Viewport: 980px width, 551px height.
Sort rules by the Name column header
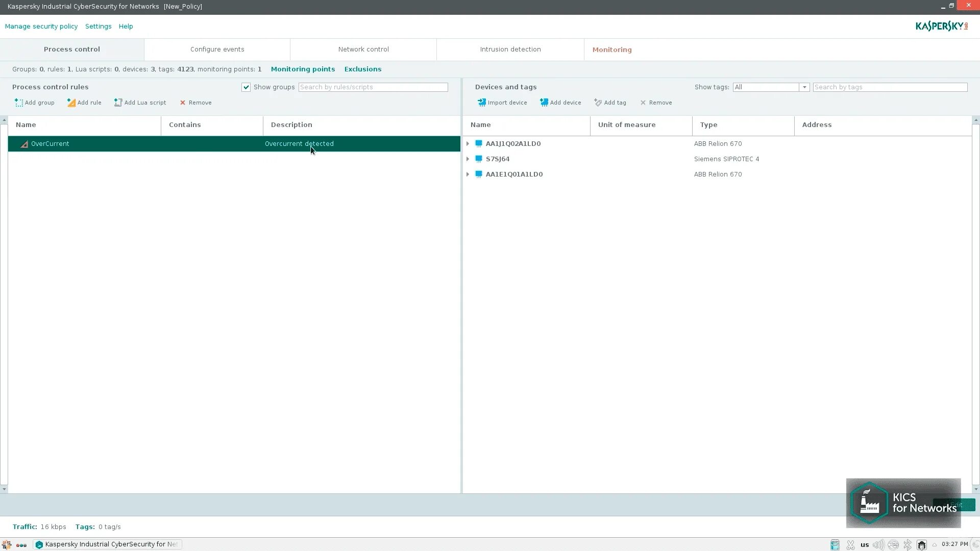coord(84,125)
